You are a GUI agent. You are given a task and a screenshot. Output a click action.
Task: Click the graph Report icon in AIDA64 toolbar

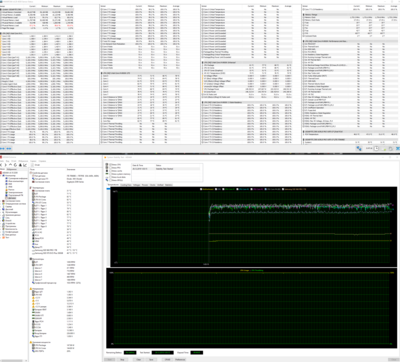pos(25,165)
